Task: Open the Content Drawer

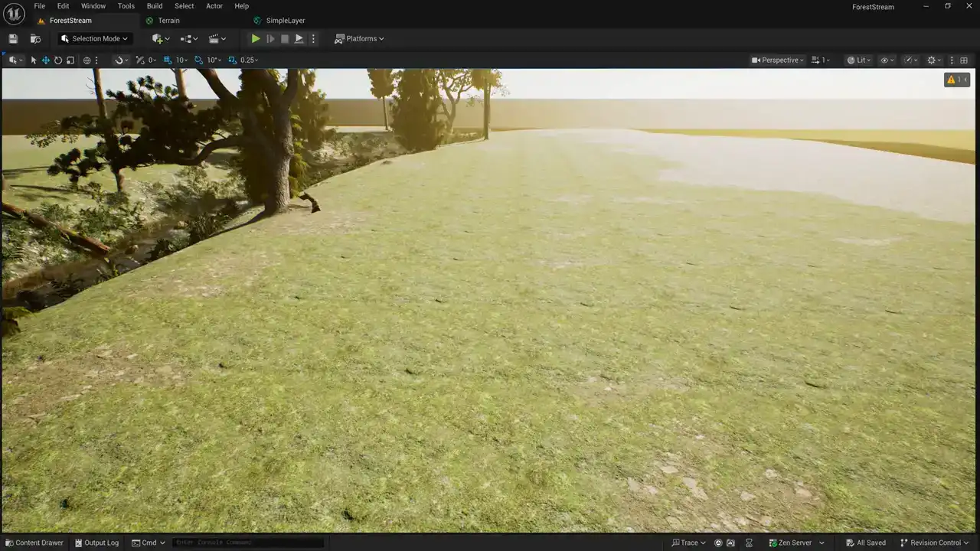Action: tap(34, 543)
